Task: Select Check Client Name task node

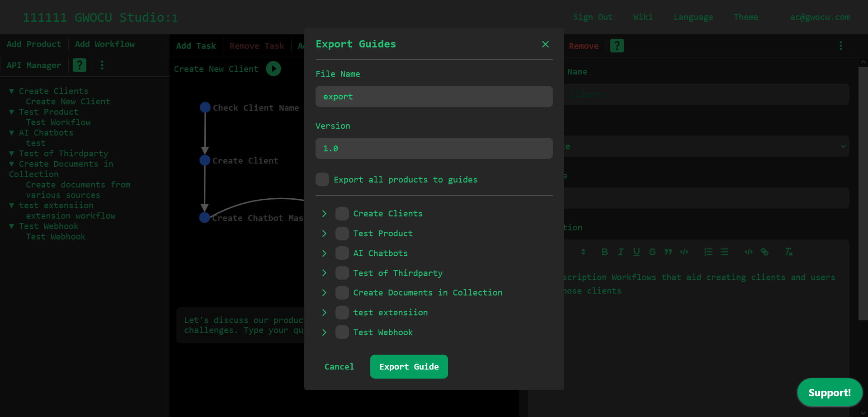Action: pos(205,108)
